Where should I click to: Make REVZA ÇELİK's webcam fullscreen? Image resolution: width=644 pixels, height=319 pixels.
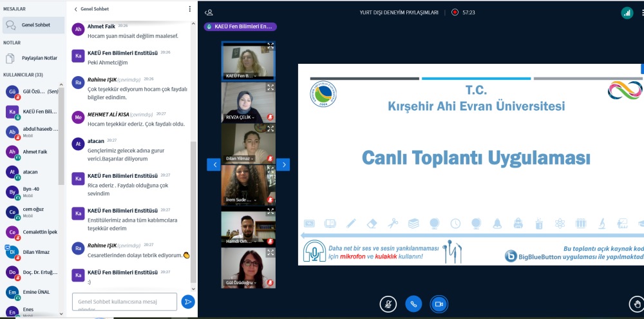tap(270, 88)
